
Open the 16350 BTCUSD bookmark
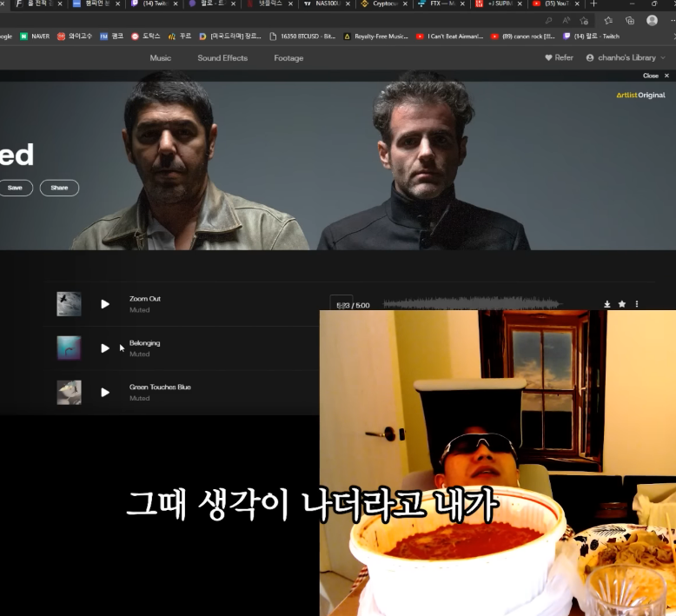[302, 36]
